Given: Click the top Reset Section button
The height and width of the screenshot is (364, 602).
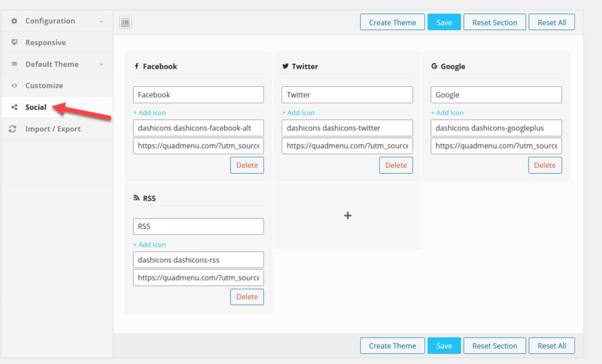Looking at the screenshot, I should click(494, 22).
